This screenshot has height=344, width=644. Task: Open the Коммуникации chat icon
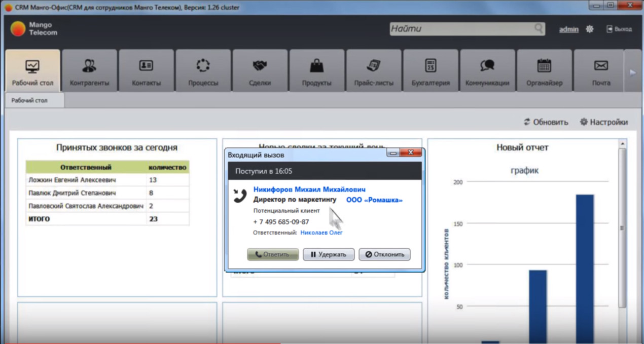click(x=487, y=66)
